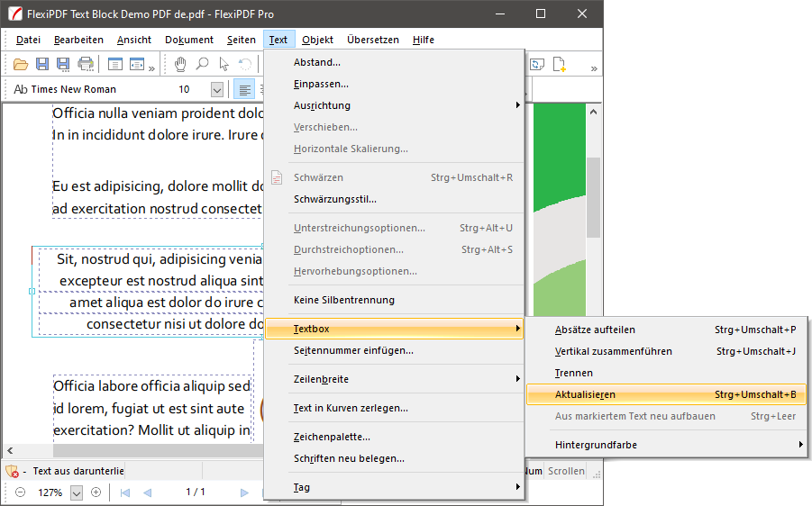
Task: Select Vertikal zusammenführen
Action: (668, 352)
